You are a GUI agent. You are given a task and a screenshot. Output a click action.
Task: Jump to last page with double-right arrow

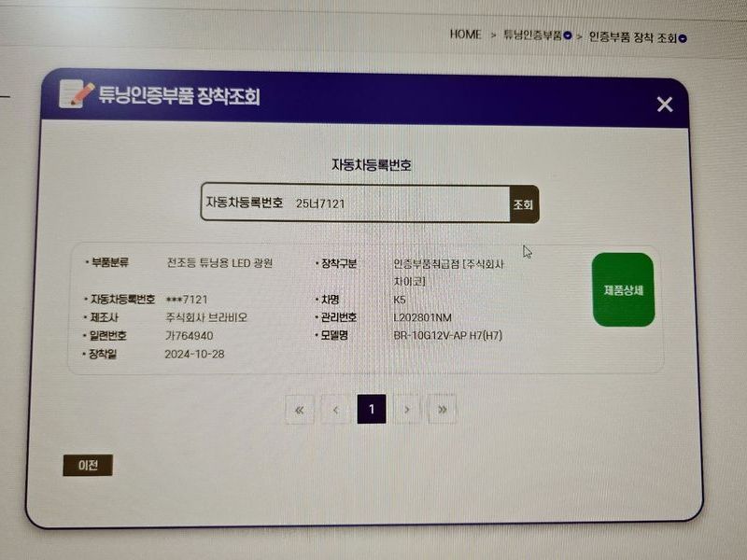point(442,409)
